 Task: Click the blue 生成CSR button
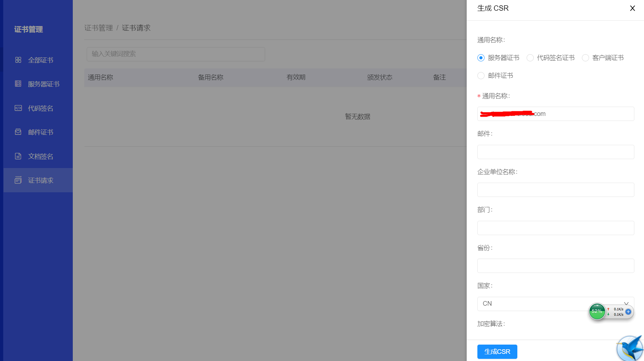click(x=497, y=352)
